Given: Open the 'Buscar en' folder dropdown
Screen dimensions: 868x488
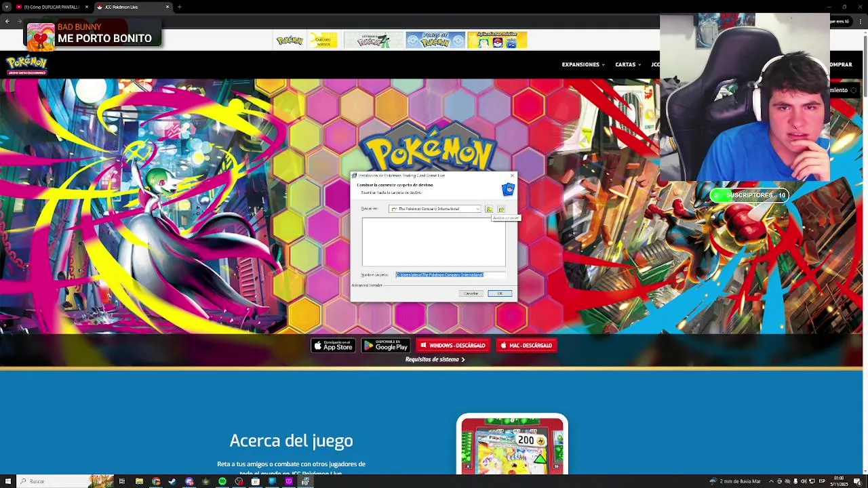Looking at the screenshot, I should coord(435,209).
